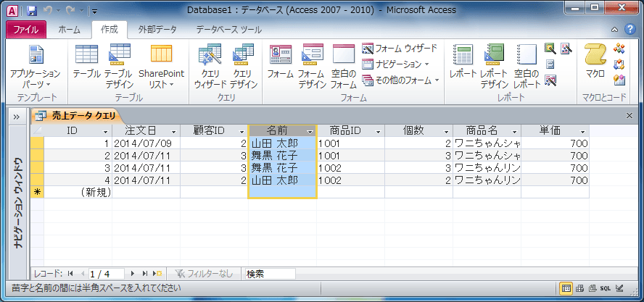Create 空白のフォーム (Blank Form)

pyautogui.click(x=343, y=66)
